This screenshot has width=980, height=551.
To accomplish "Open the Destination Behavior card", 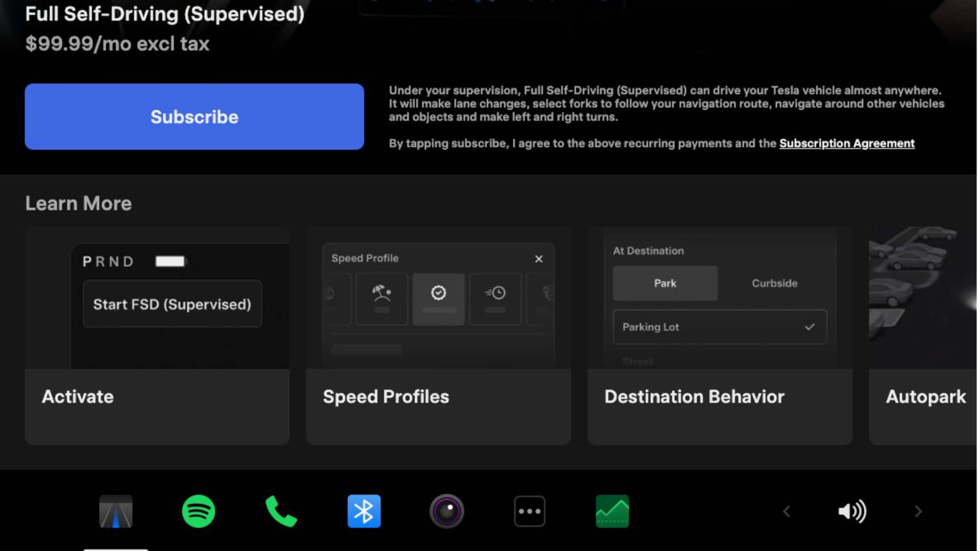I will click(719, 396).
